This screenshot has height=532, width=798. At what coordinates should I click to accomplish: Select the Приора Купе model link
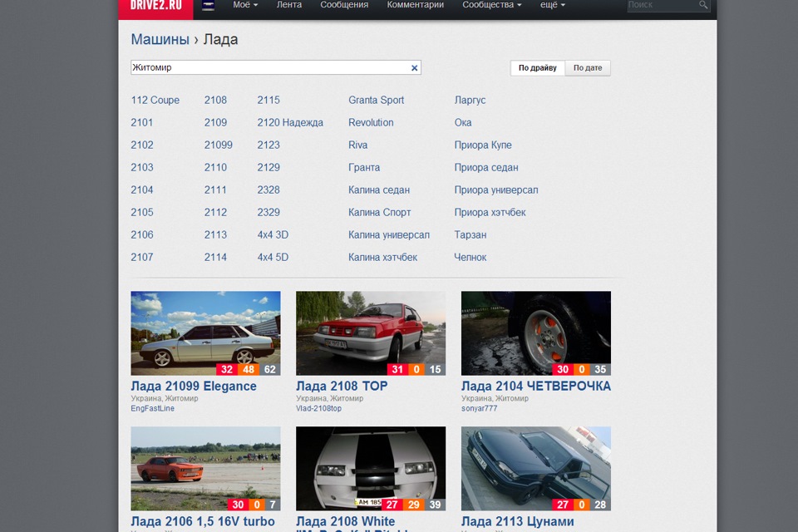click(483, 145)
